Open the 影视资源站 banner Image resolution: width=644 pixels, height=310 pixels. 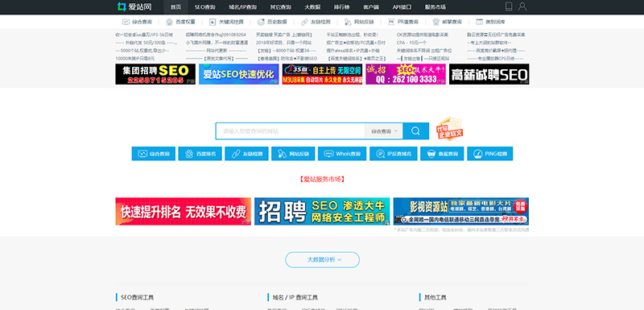[461, 212]
